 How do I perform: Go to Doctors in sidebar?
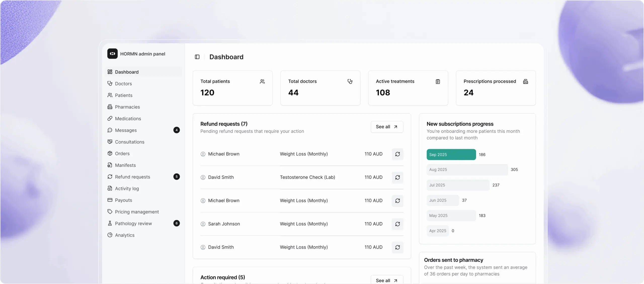click(123, 84)
